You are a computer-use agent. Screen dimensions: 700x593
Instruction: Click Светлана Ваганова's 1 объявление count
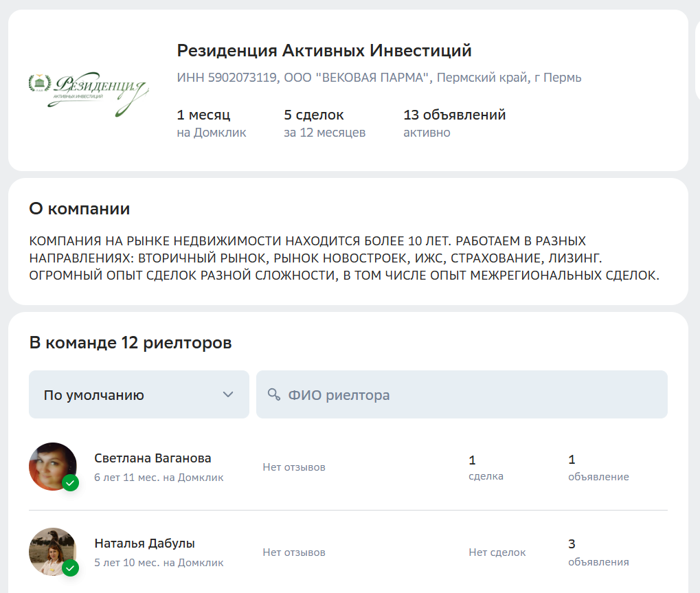pyautogui.click(x=598, y=467)
